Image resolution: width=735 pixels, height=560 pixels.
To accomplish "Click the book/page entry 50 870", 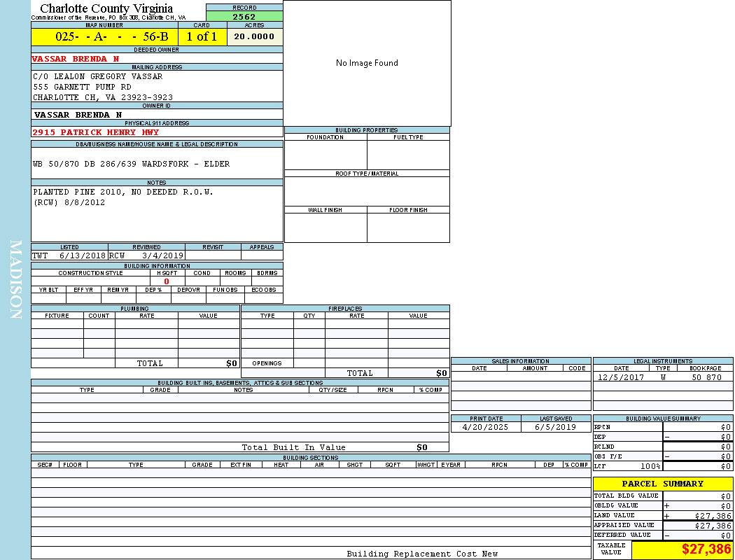I will coord(706,377).
